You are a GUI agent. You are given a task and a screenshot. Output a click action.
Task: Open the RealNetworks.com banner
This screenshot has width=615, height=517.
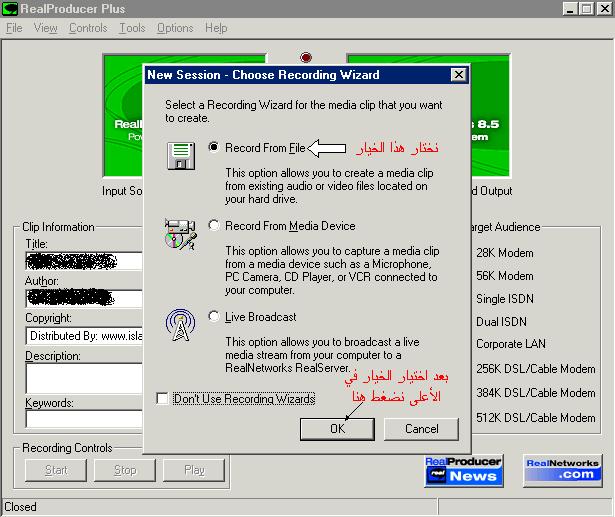click(x=562, y=471)
